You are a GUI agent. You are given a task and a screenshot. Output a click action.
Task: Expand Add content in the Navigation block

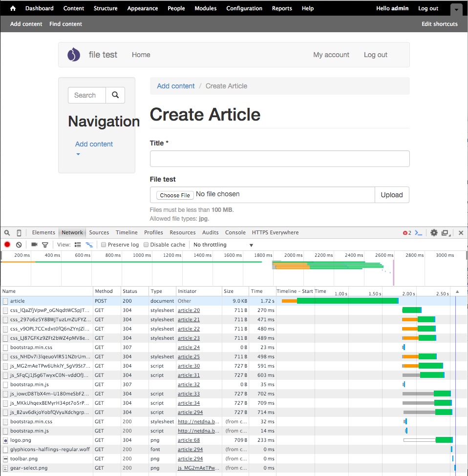(x=78, y=154)
